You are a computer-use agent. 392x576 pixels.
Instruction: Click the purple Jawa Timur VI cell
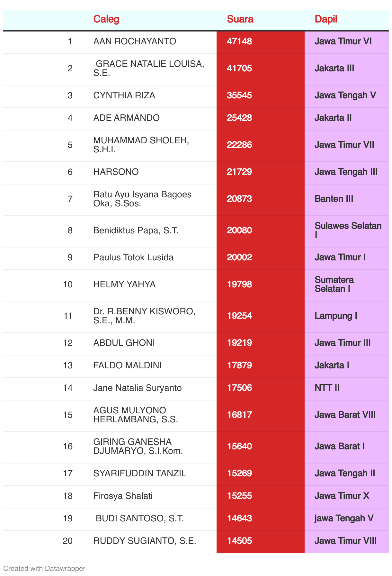343,41
